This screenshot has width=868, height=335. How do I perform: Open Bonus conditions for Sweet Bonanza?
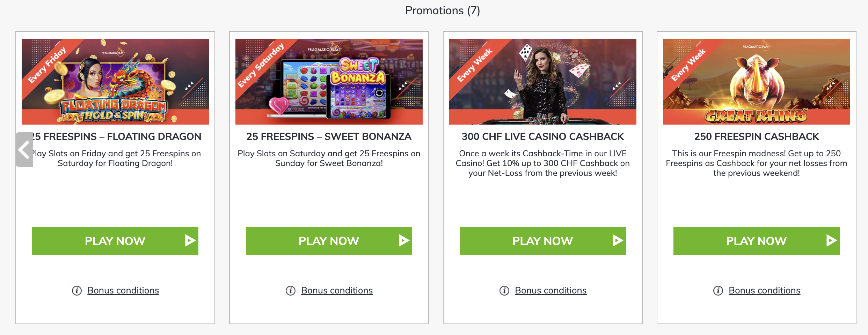point(337,290)
